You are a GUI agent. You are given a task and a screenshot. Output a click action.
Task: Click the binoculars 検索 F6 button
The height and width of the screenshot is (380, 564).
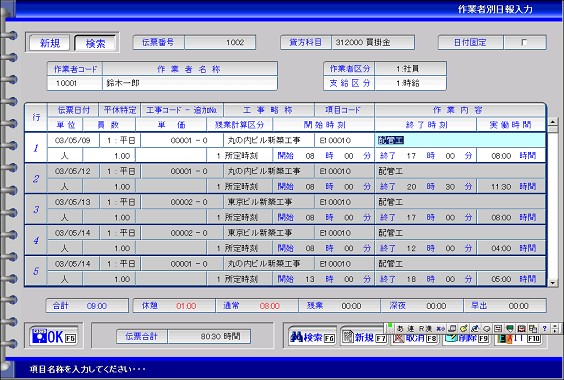312,337
